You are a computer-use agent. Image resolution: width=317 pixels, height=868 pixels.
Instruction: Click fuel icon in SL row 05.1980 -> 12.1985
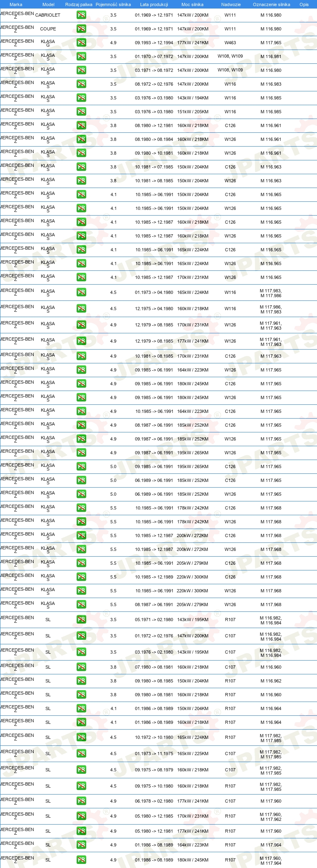81,816
